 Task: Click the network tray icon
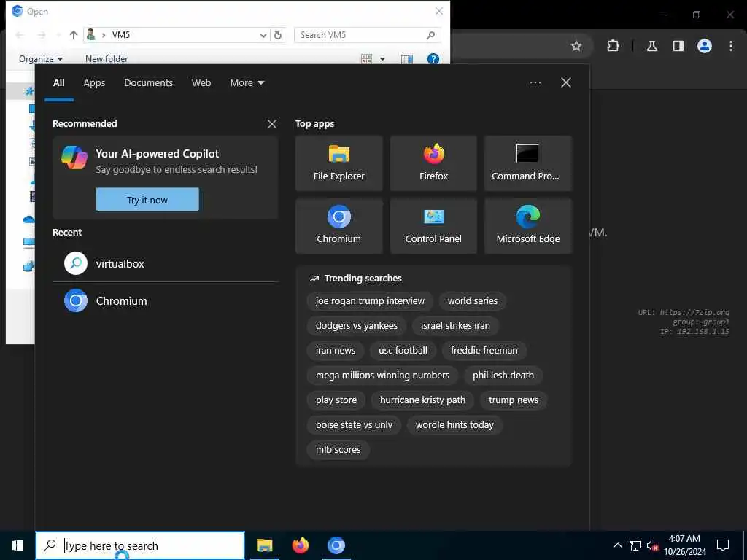click(x=635, y=545)
